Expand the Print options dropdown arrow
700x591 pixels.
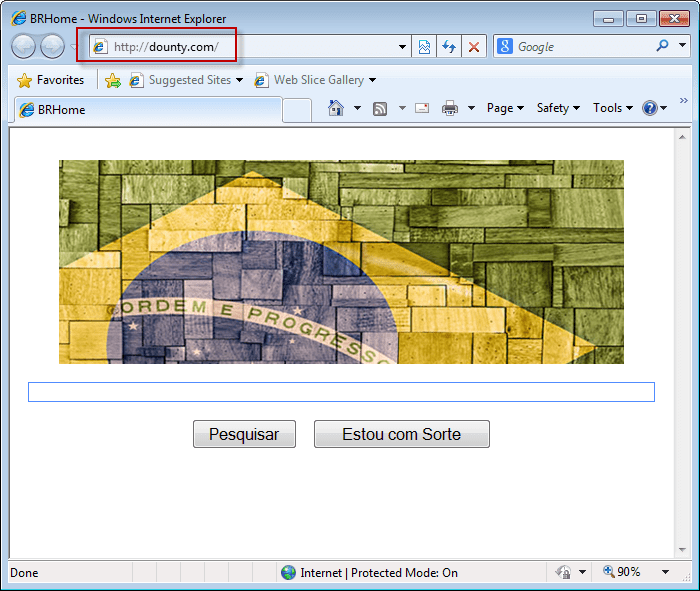point(471,108)
